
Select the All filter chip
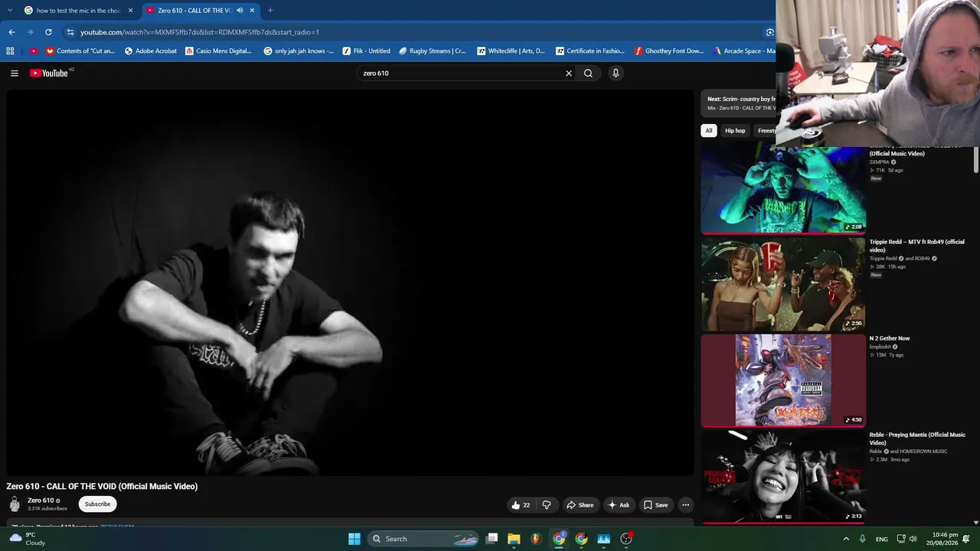pyautogui.click(x=709, y=131)
